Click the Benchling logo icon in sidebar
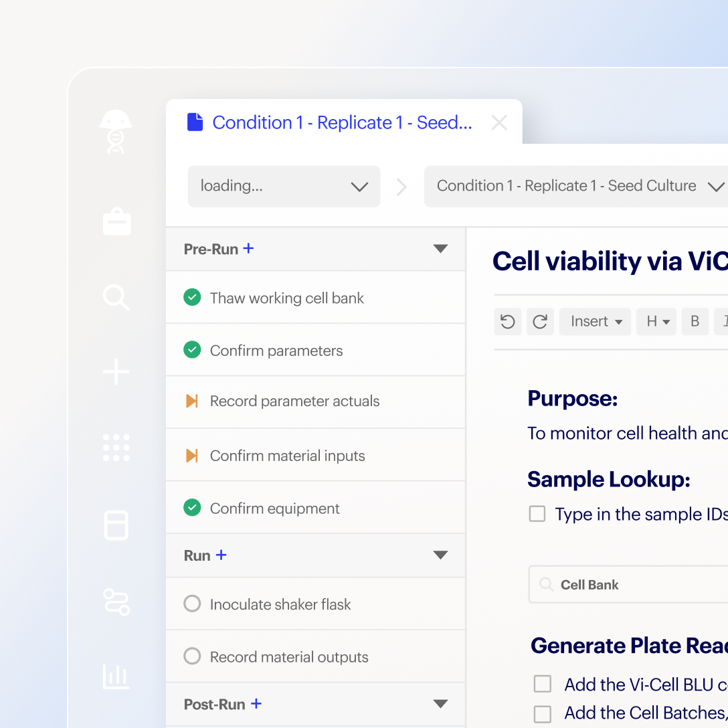Image resolution: width=728 pixels, height=728 pixels. pos(116,132)
